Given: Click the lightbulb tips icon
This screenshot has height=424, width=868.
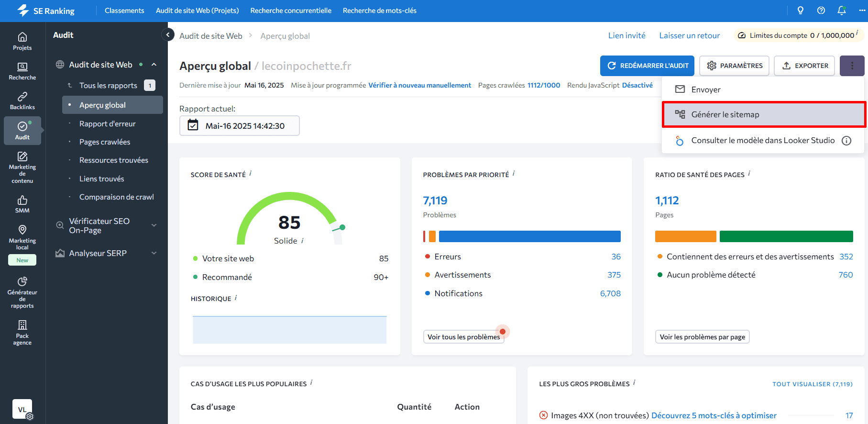Looking at the screenshot, I should click(x=800, y=11).
